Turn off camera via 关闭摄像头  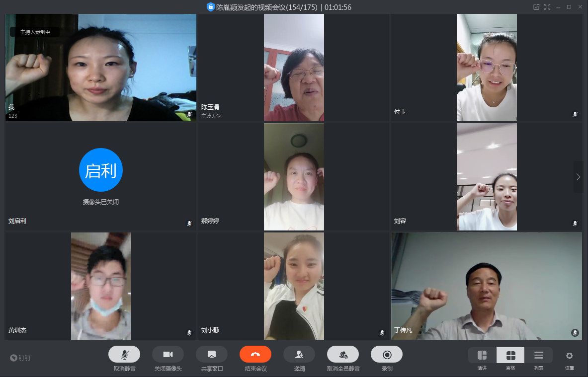(x=168, y=355)
